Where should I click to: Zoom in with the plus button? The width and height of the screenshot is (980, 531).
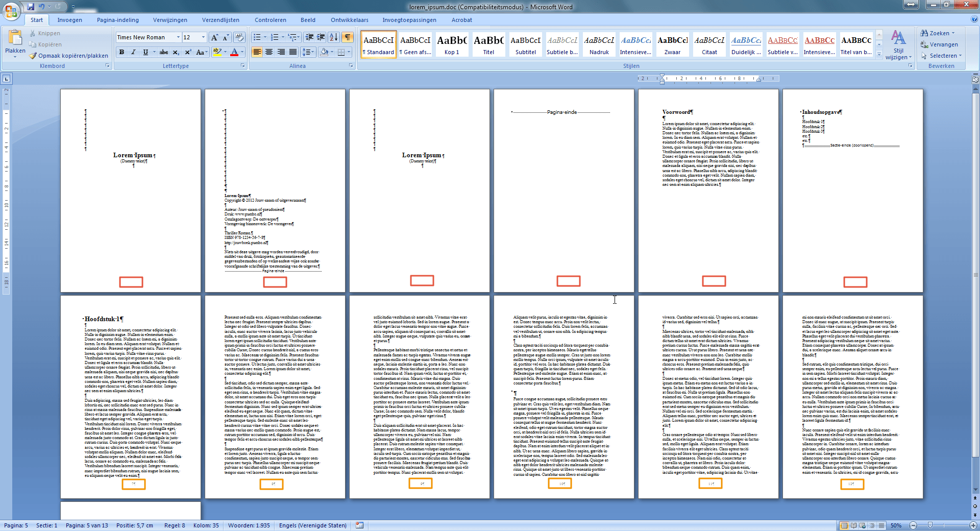(x=973, y=525)
